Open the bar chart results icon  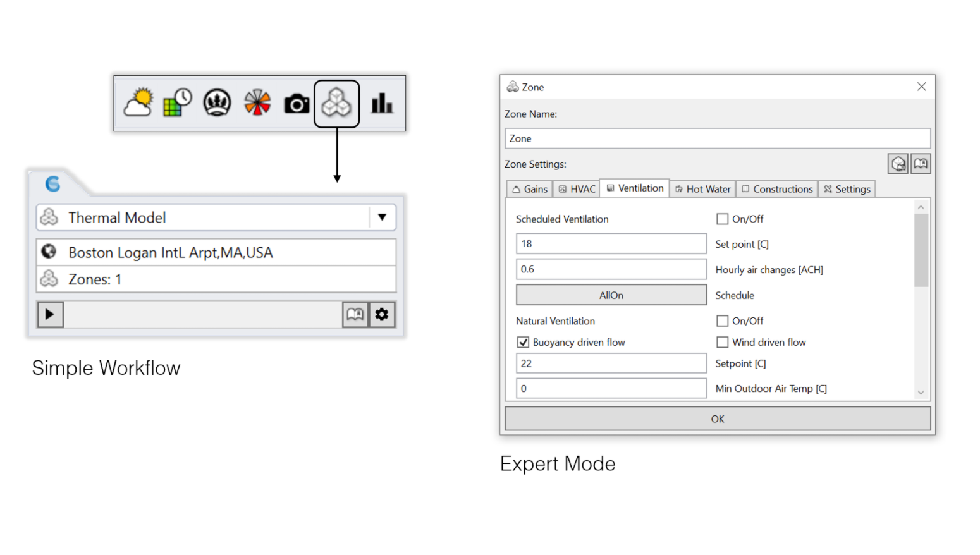(381, 103)
